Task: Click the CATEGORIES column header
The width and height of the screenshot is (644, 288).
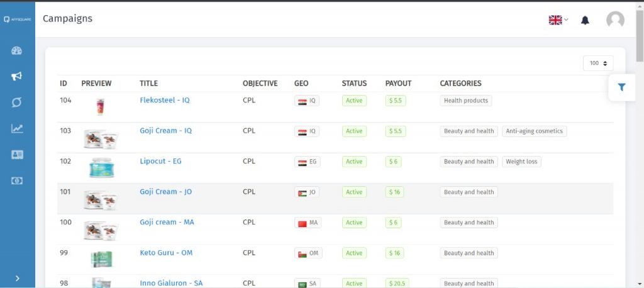Action: pos(461,84)
